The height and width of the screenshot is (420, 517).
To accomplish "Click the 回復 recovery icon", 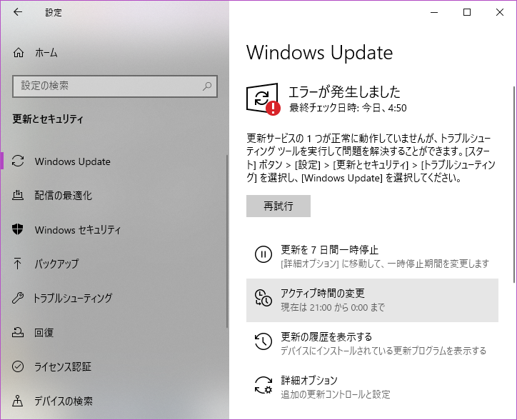I will tap(18, 332).
